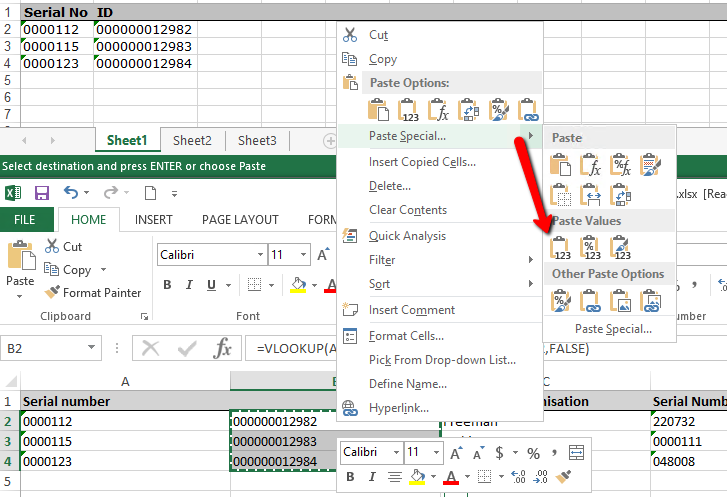This screenshot has width=727, height=497.
Task: Click Merge & Center icon in mini toolbar
Action: pyautogui.click(x=576, y=452)
